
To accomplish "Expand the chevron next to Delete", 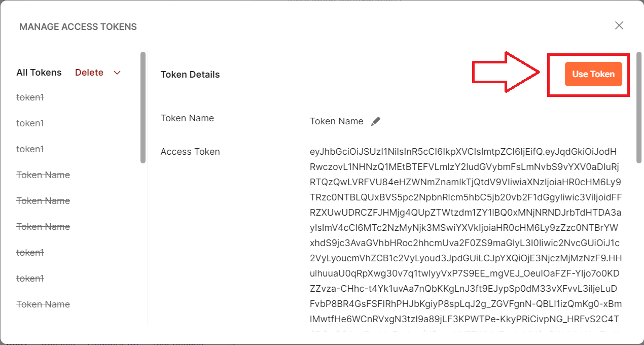I will point(117,73).
